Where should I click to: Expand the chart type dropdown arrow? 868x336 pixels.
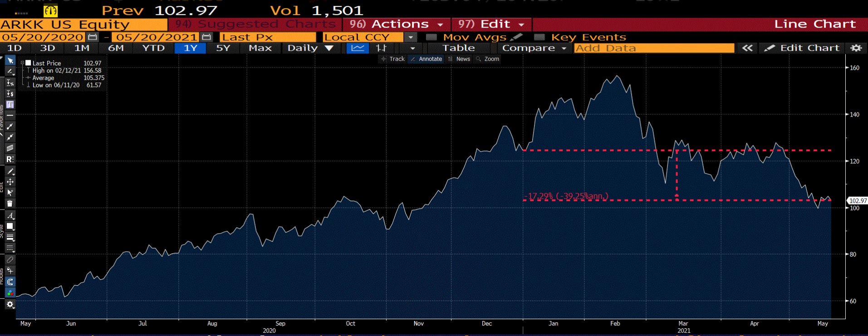pyautogui.click(x=412, y=48)
